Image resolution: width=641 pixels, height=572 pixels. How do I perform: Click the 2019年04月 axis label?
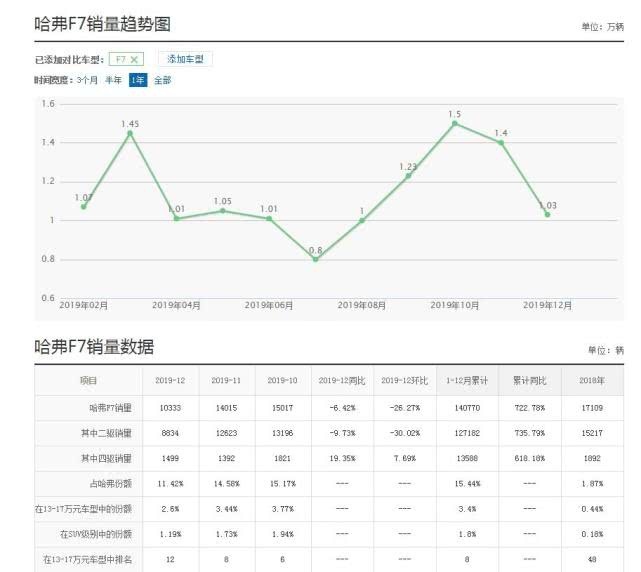[x=176, y=305]
